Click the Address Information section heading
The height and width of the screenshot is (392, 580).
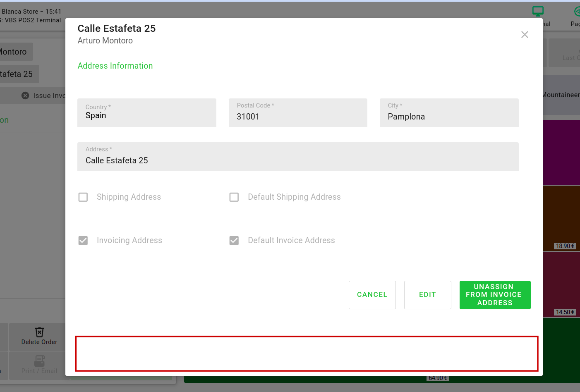pos(115,66)
